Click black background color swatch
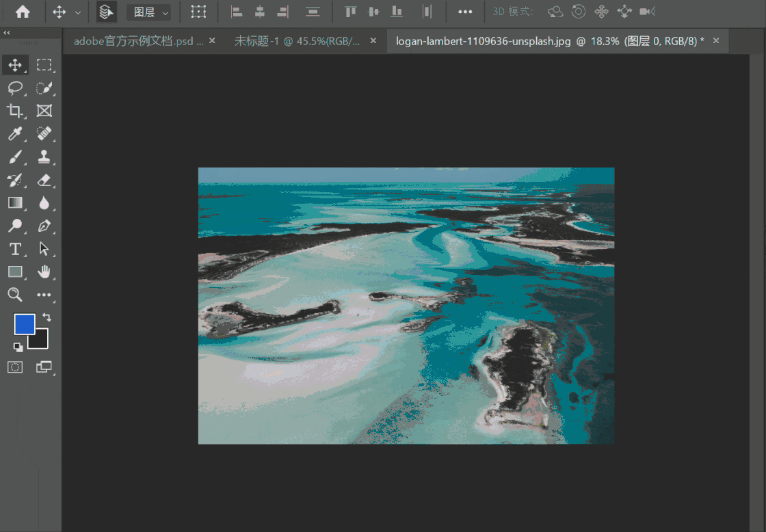766x532 pixels. [x=41, y=341]
